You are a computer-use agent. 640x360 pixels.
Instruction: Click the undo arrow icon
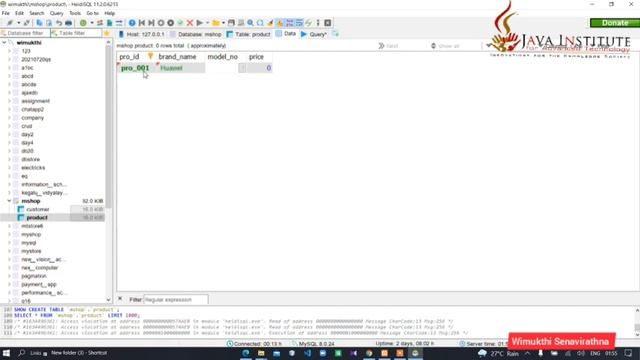pos(59,23)
